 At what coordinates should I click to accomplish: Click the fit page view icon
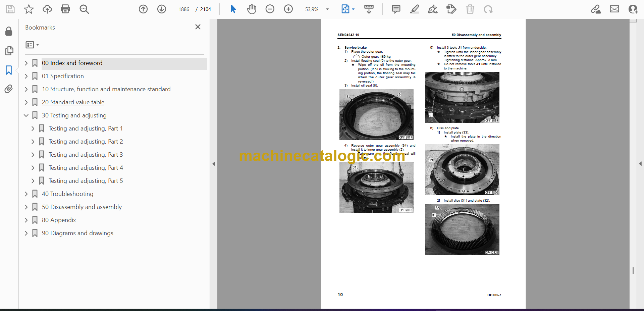tap(345, 9)
